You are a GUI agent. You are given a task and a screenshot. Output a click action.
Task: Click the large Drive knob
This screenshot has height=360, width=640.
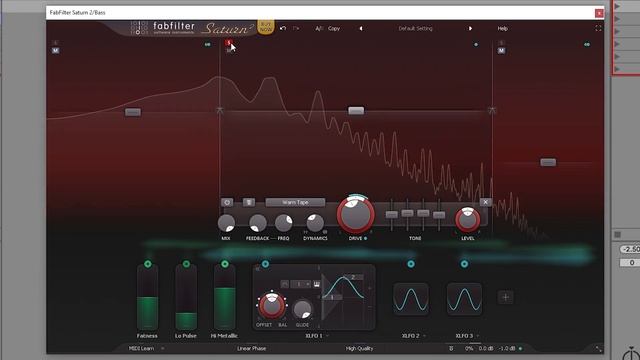[356, 214]
